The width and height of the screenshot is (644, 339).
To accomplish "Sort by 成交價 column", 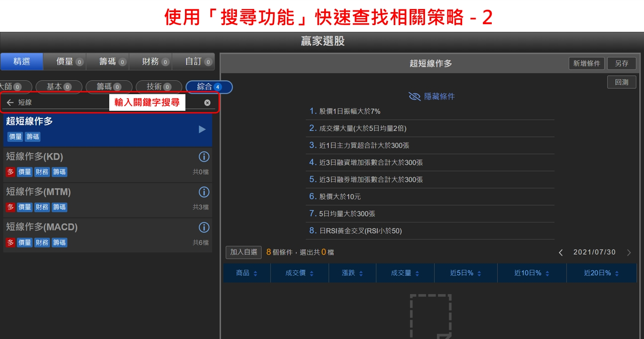I will pos(299,273).
